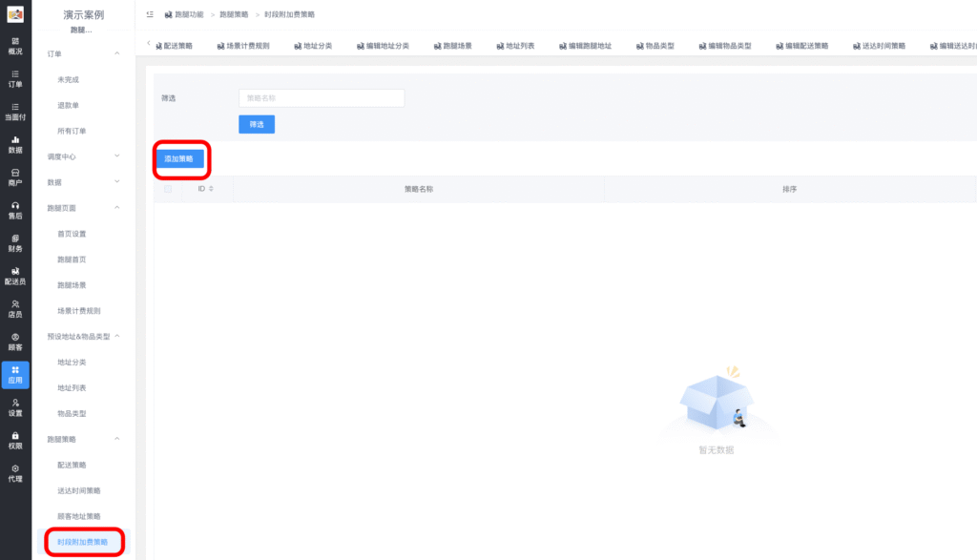Open 权限 permissions lock icon
977x560 pixels.
(x=15, y=440)
